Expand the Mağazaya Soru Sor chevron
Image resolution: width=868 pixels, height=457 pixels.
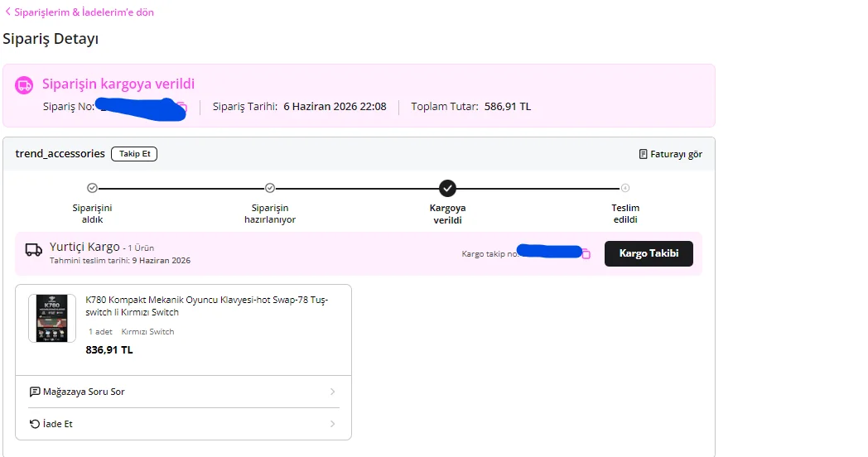tap(332, 392)
